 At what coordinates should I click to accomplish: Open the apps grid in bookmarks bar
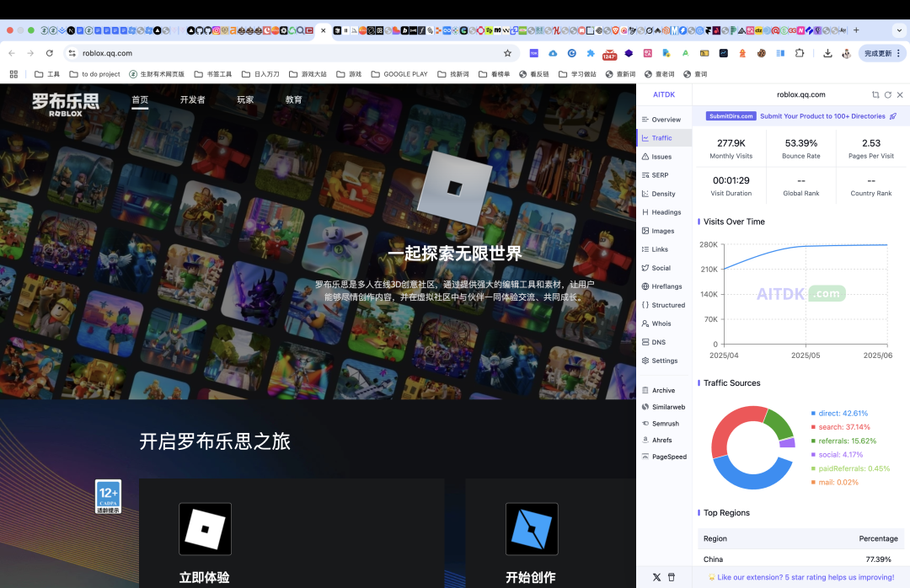click(14, 74)
